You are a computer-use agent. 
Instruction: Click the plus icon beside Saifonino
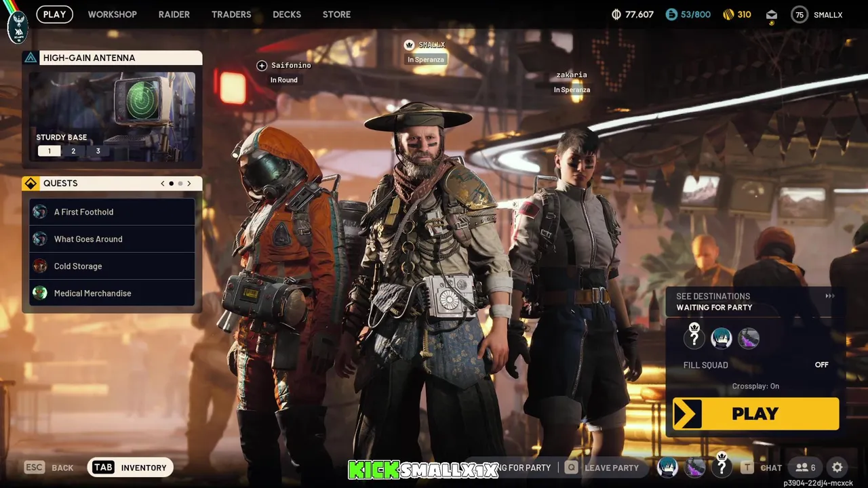[x=262, y=66]
